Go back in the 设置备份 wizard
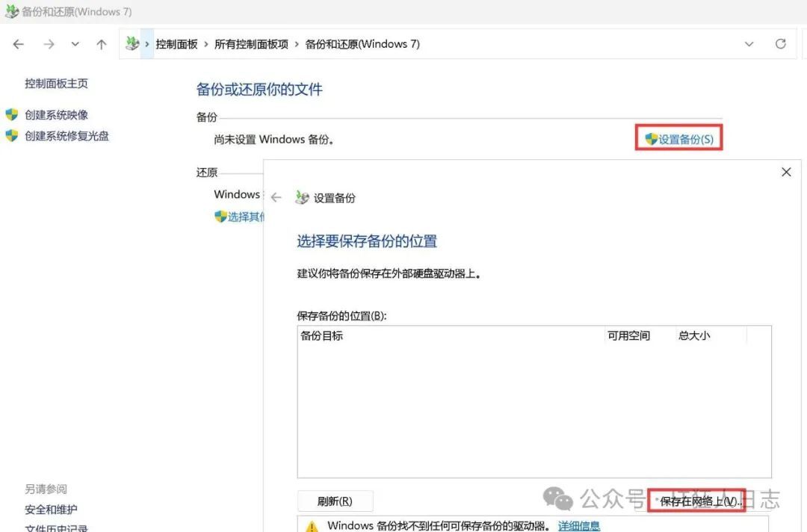 point(276,197)
